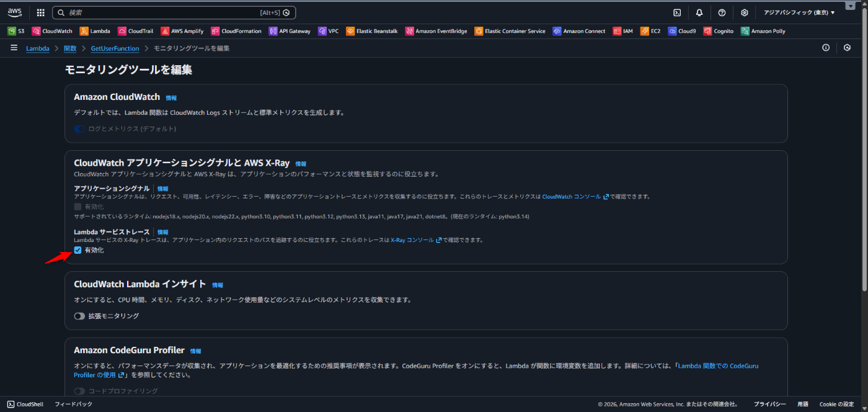The height and width of the screenshot is (412, 868).
Task: Open AWS Amplify shortcut
Action: [182, 31]
